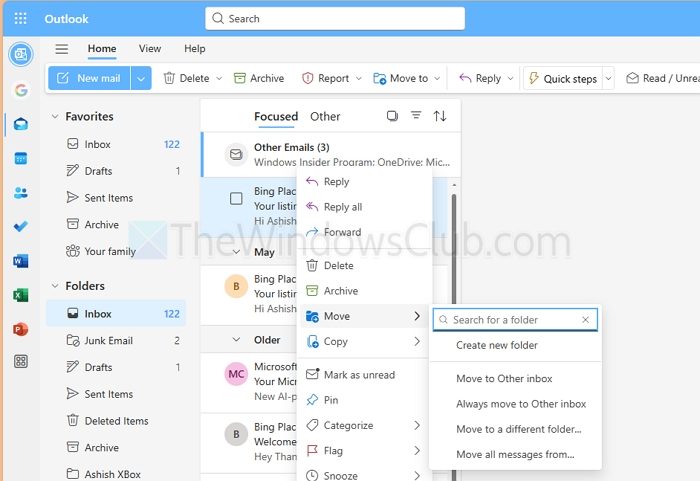This screenshot has height=481, width=700.
Task: Toggle the hamburger navigation pane icon
Action: tap(62, 49)
